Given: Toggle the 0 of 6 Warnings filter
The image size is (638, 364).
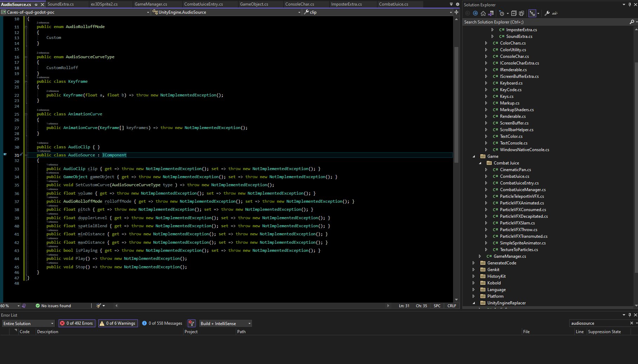Looking at the screenshot, I should pyautogui.click(x=117, y=323).
